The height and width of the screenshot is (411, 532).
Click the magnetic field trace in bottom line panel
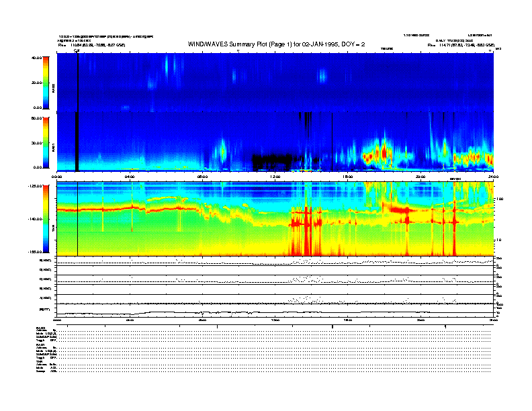coord(275,312)
